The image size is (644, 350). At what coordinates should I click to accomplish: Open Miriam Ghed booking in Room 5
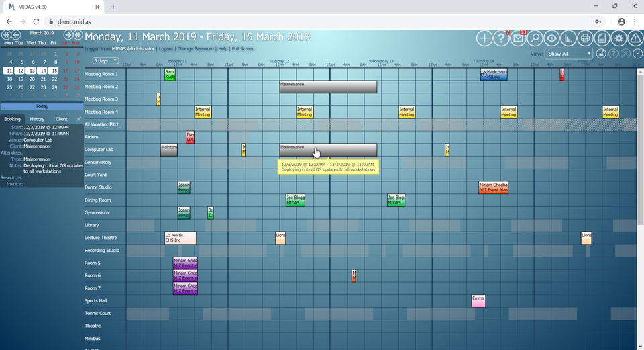(185, 263)
